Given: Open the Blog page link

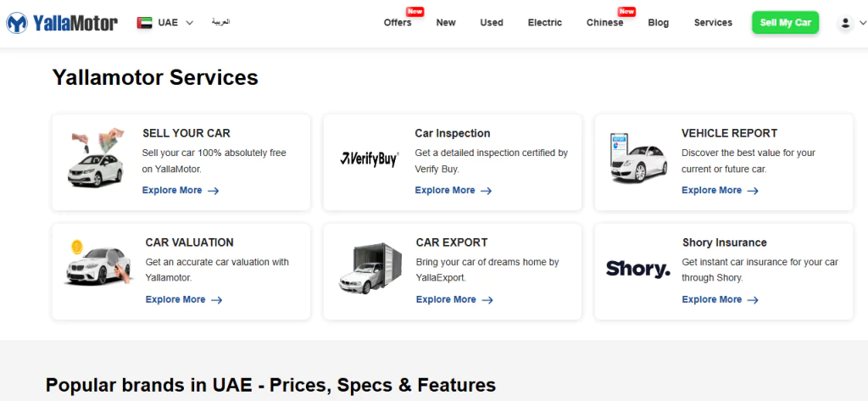Looking at the screenshot, I should 658,23.
